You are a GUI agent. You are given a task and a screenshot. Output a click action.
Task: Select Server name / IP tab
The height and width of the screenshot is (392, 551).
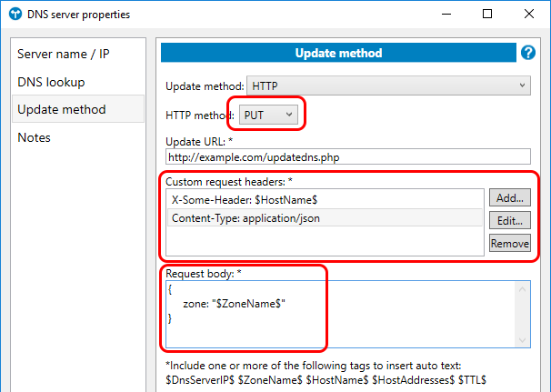pos(64,54)
